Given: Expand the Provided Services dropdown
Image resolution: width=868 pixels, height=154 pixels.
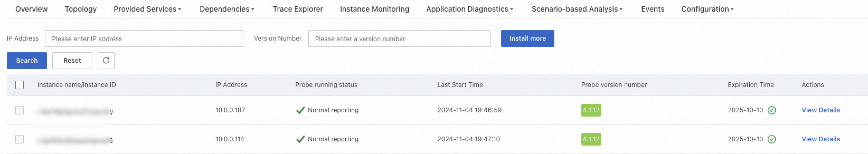Looking at the screenshot, I should click(147, 9).
